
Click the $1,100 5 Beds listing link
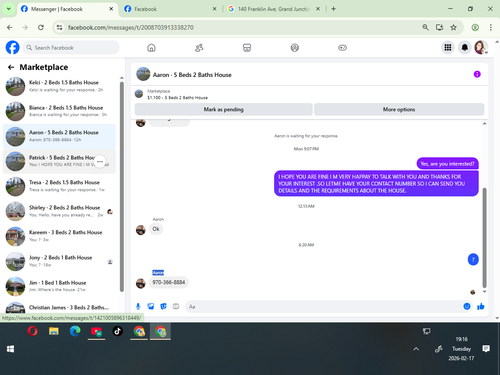click(177, 98)
